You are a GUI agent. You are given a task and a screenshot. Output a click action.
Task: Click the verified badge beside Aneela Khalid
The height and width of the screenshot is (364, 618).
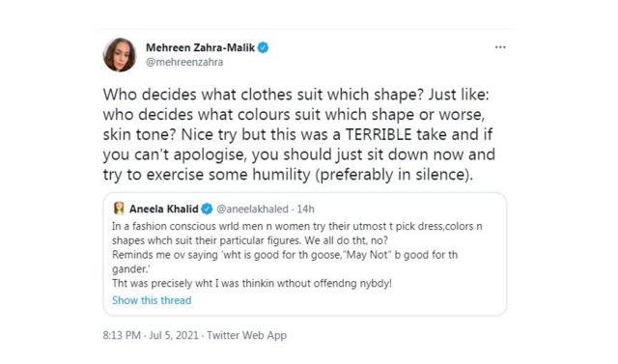207,210
